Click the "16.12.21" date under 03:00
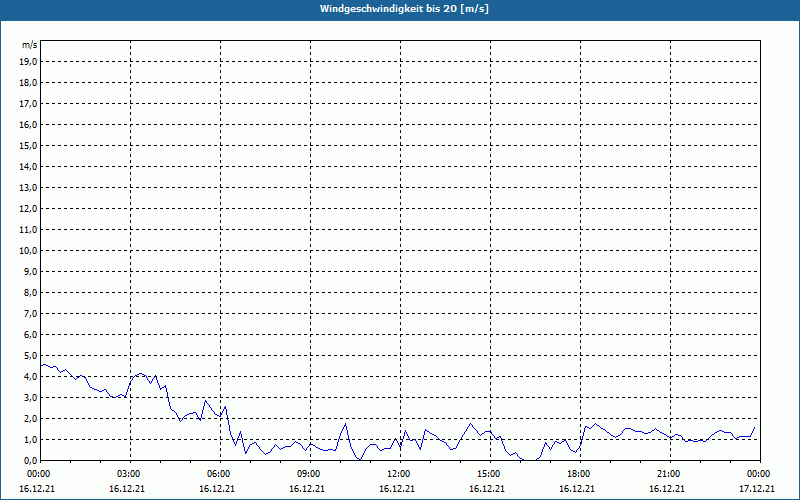 pos(127,489)
